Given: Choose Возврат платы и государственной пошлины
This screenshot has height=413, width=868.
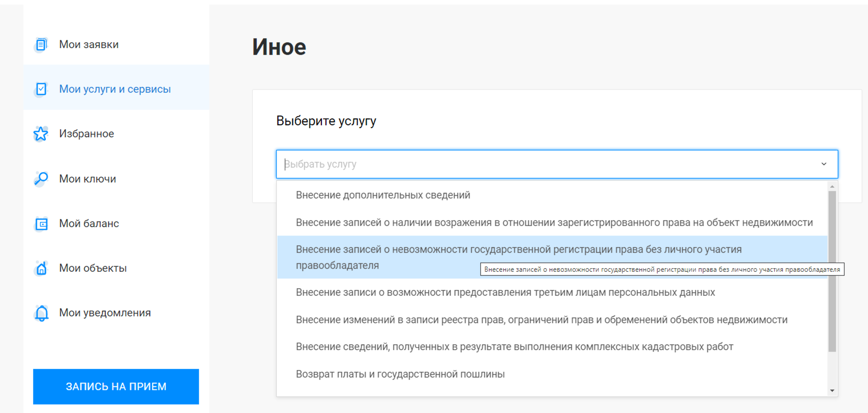Looking at the screenshot, I should tap(552, 374).
